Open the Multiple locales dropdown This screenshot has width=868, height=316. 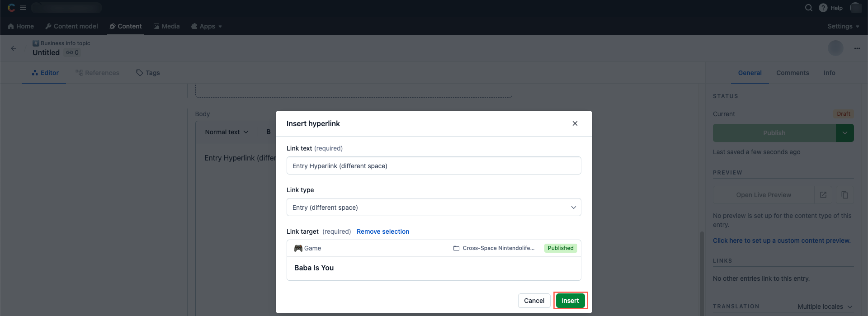coord(825,307)
